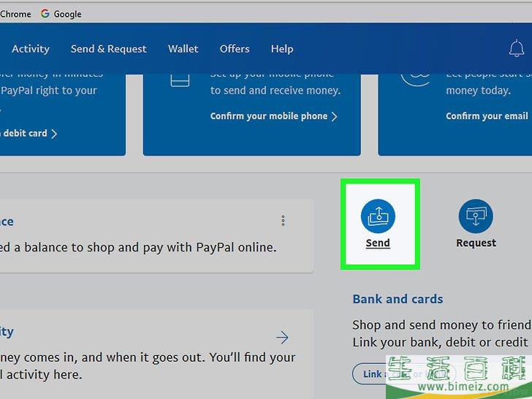Open the Send & Request menu
This screenshot has height=399, width=532.
pos(109,49)
